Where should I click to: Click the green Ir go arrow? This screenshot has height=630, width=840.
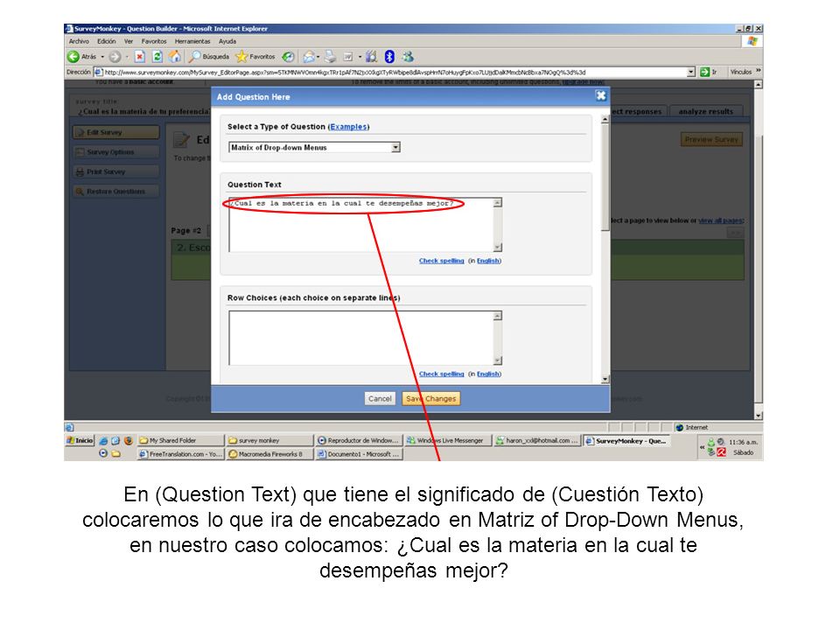pyautogui.click(x=705, y=72)
